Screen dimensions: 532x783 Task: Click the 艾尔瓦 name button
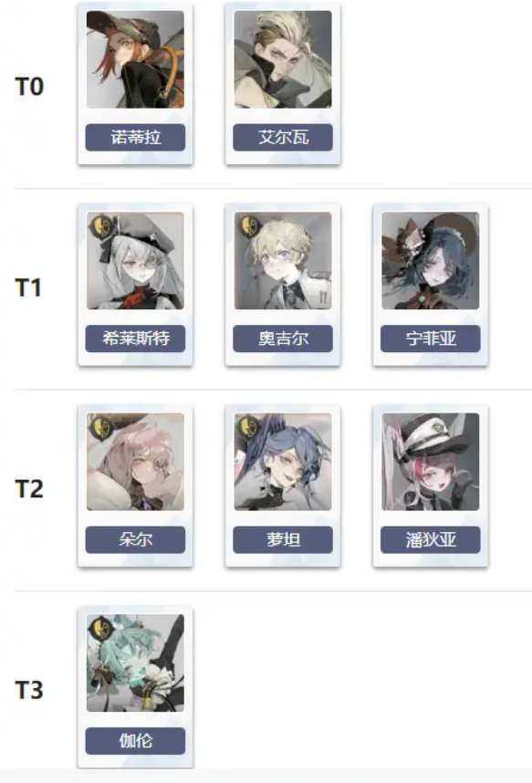[x=283, y=137]
